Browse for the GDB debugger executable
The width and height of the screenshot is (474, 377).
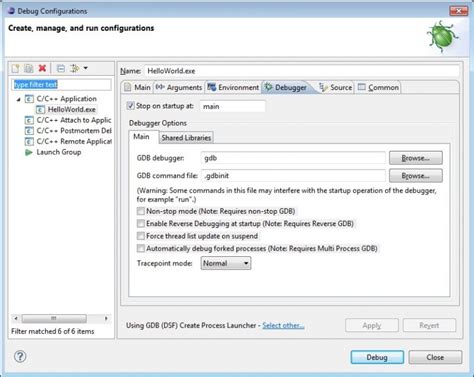416,158
